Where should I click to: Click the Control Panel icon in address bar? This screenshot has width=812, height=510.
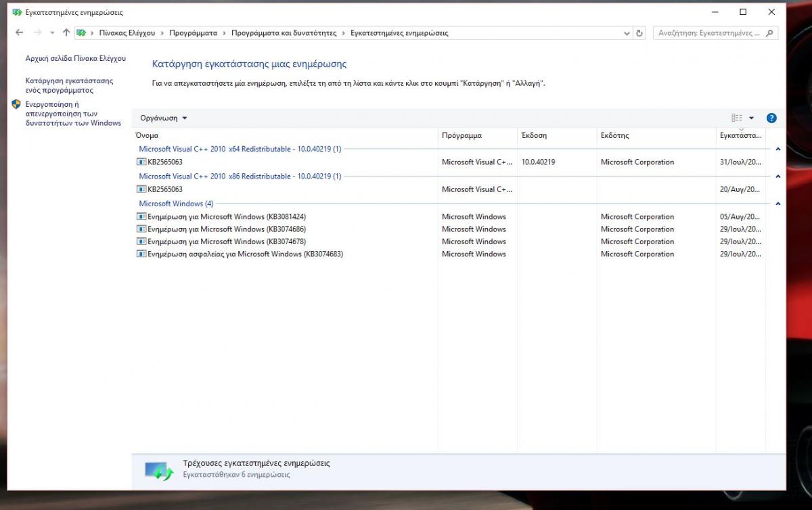[81, 32]
